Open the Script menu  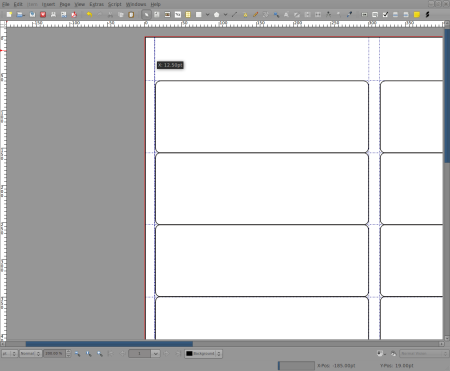click(x=114, y=4)
